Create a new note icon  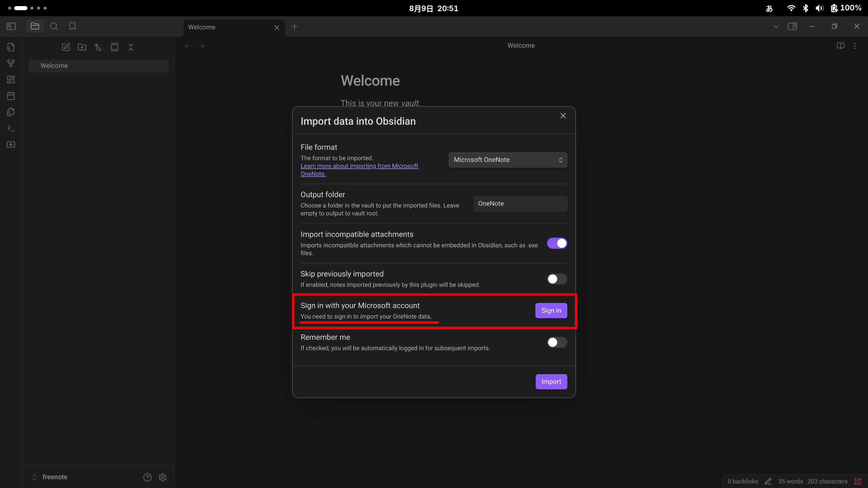click(x=66, y=47)
